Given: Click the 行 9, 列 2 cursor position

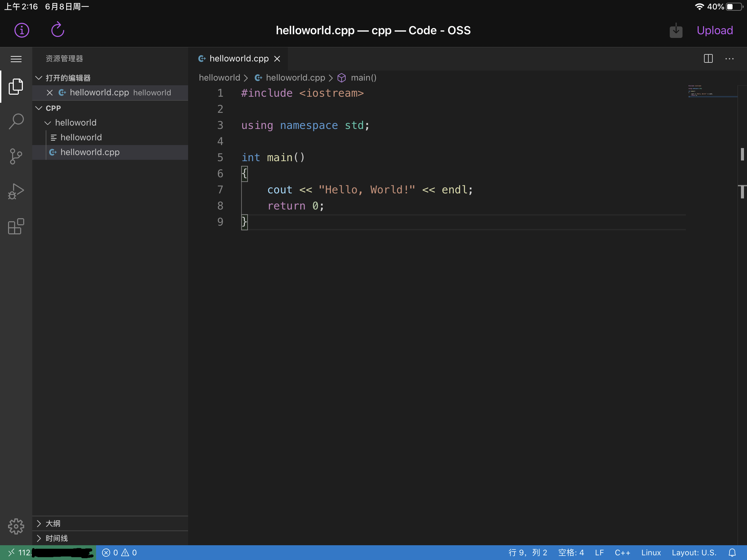Looking at the screenshot, I should coord(527,553).
